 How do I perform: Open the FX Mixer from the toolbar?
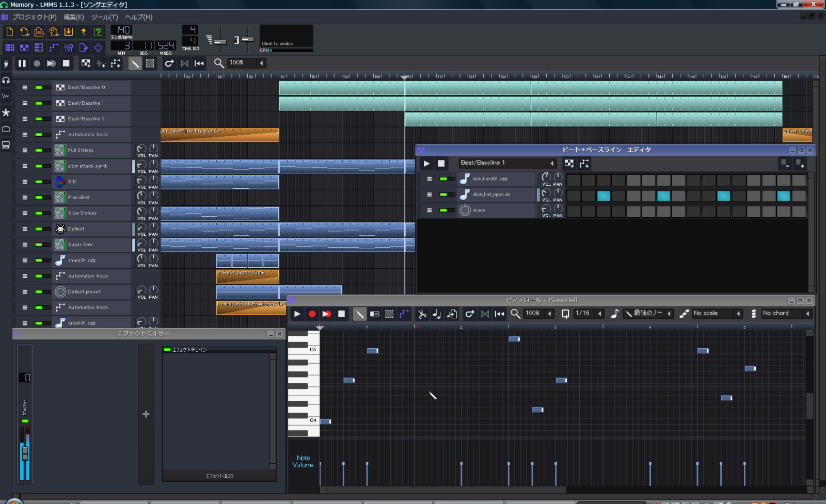tap(69, 47)
